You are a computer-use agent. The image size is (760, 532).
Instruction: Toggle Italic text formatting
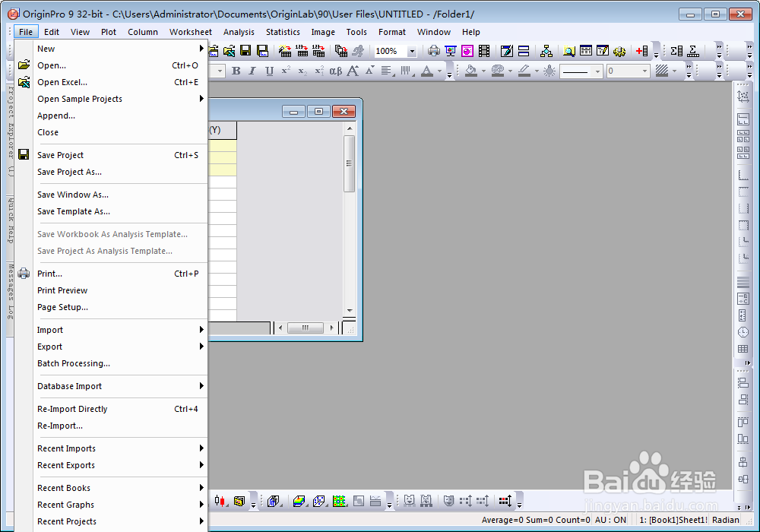coord(252,71)
